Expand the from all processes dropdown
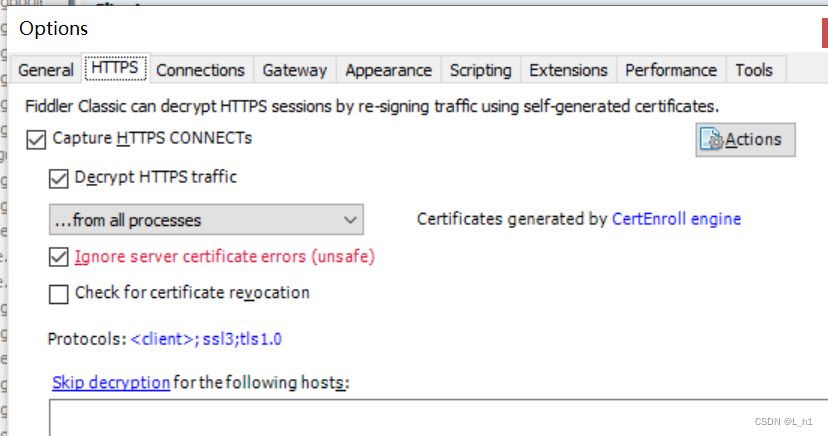This screenshot has width=828, height=436. (x=206, y=220)
